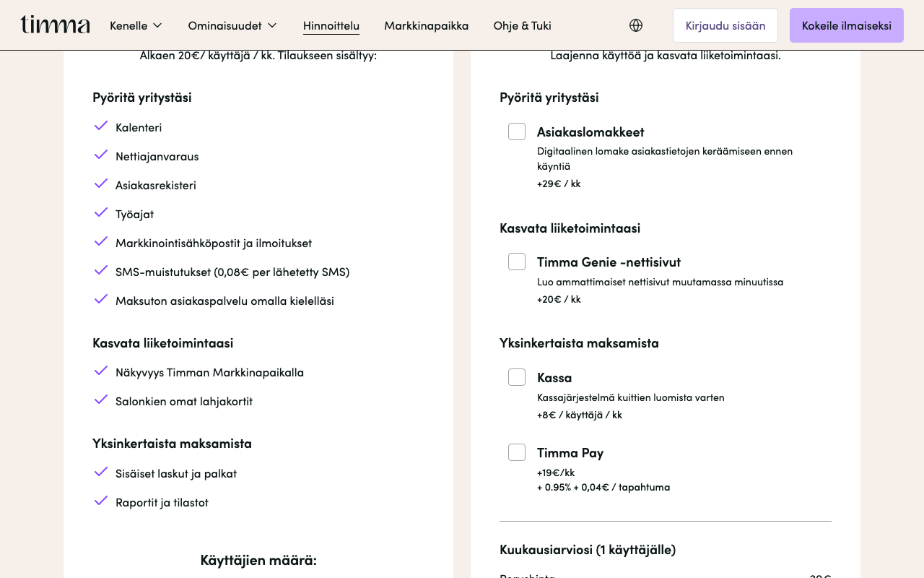924x578 pixels.
Task: Click Kasvata liiketoimintaasi heading in left card
Action: pos(163,343)
